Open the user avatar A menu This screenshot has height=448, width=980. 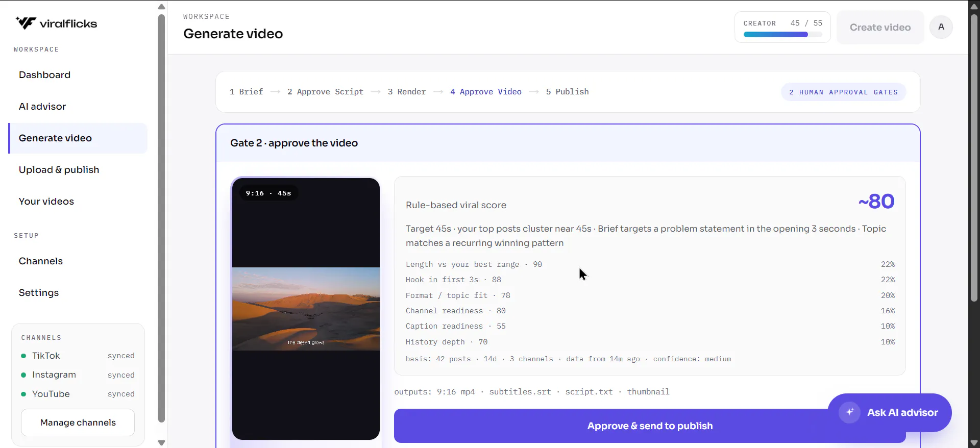(941, 27)
